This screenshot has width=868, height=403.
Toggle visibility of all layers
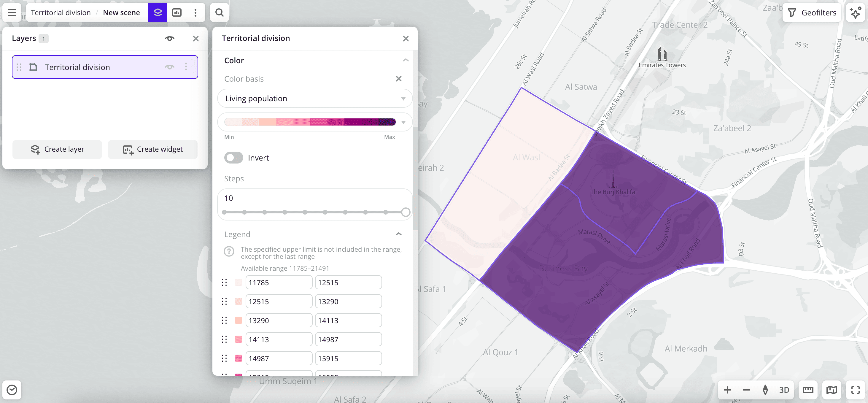pos(169,38)
